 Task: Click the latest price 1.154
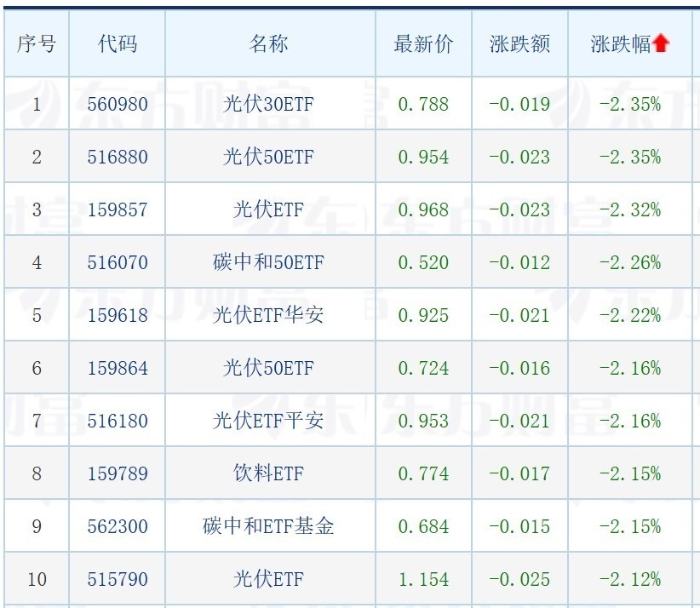423,579
